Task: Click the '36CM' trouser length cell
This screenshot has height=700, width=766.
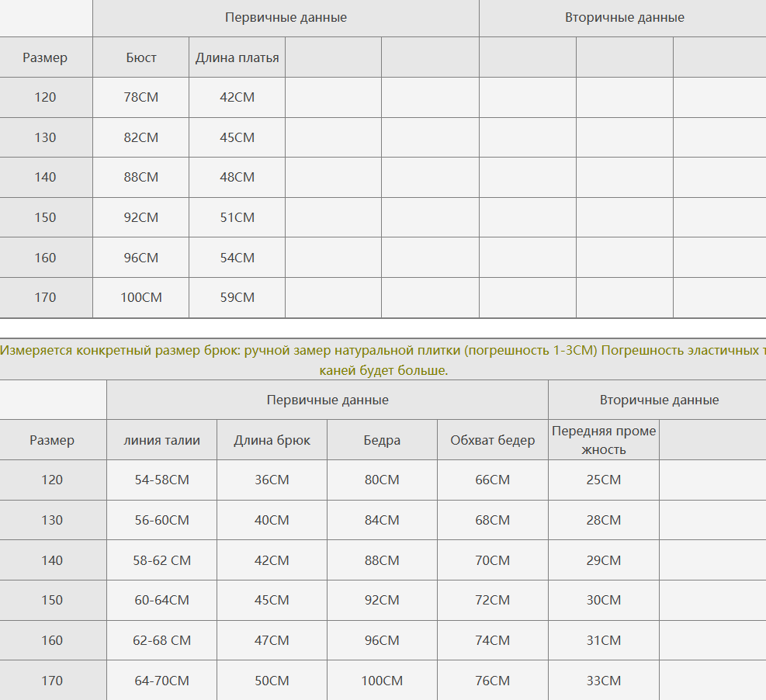Action: pos(272,480)
